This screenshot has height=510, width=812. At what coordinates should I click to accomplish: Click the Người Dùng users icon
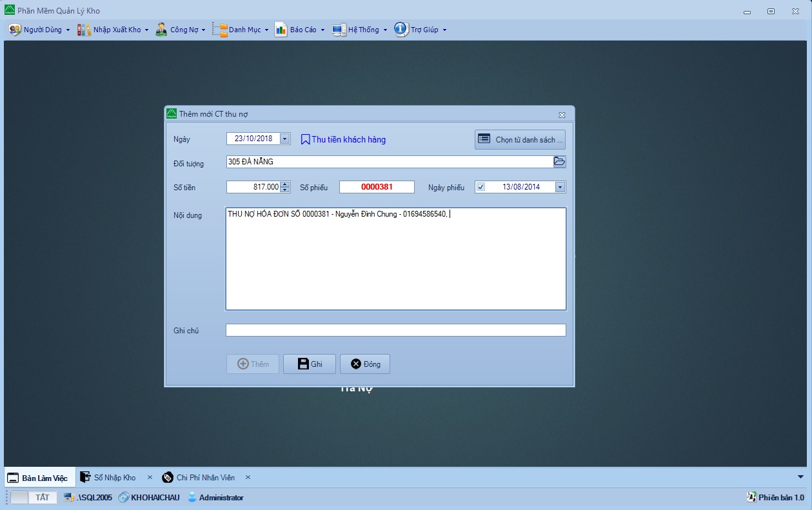(15, 30)
